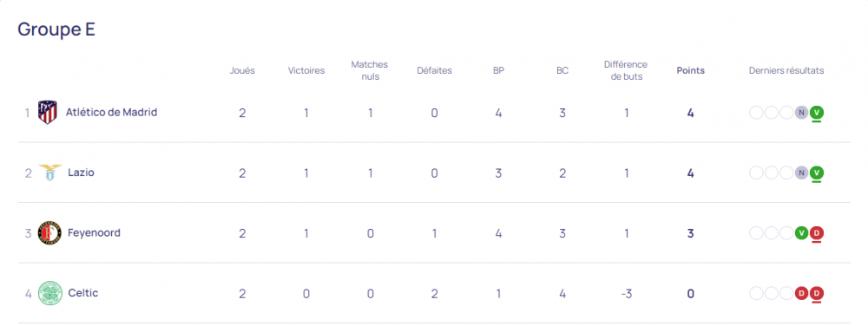
Task: Select Feyenoord's red D loss badge
Action: [x=817, y=233]
